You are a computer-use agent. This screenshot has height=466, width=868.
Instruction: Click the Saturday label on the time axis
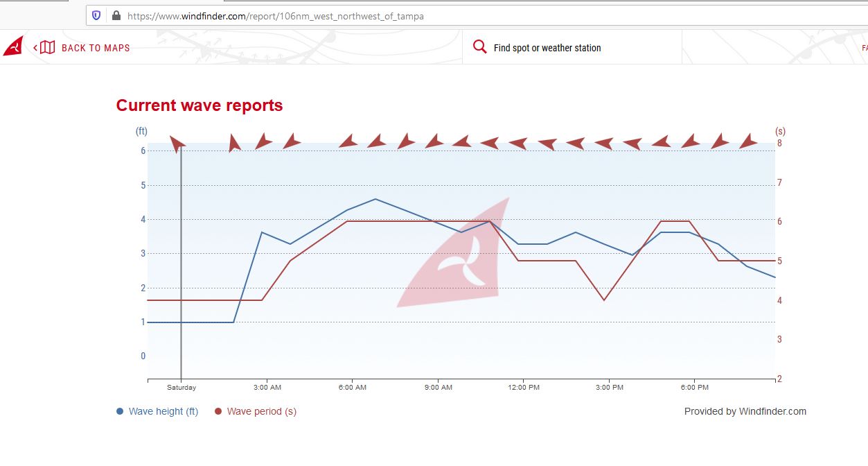point(181,388)
